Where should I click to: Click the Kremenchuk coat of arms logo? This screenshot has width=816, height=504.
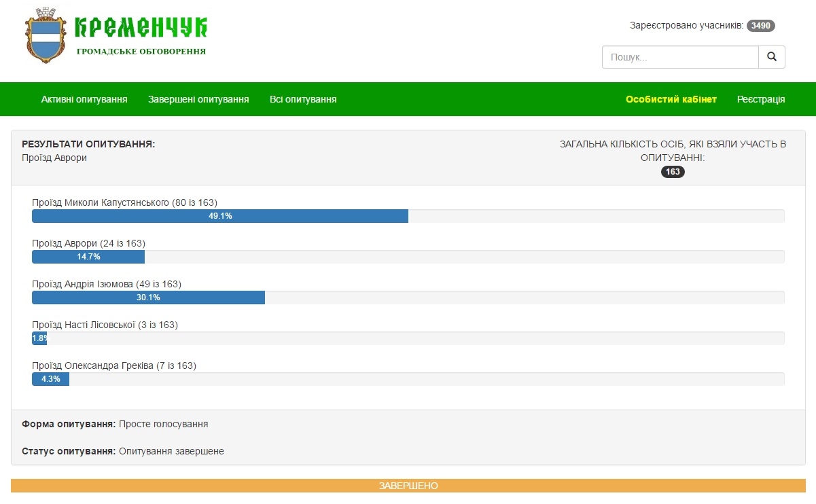(x=48, y=36)
